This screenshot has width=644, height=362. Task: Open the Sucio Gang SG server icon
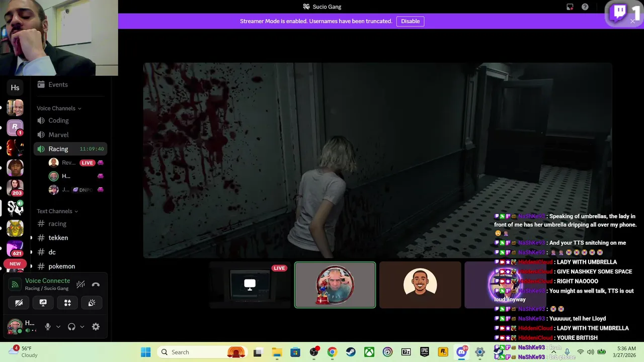15,207
